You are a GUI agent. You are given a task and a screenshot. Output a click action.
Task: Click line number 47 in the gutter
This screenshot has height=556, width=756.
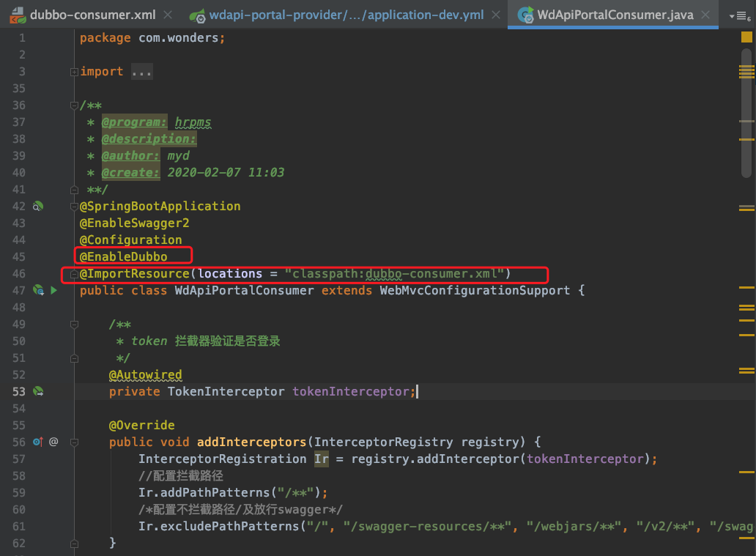19,290
